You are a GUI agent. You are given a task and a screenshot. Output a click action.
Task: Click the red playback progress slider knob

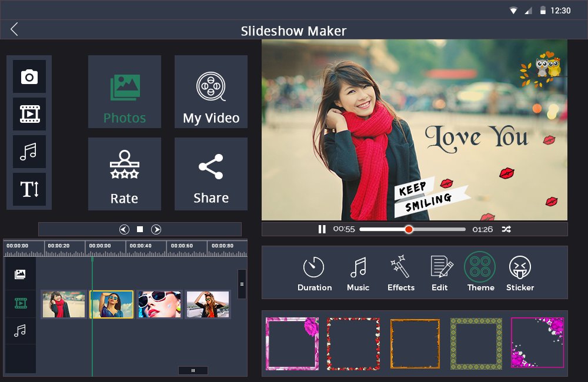409,229
